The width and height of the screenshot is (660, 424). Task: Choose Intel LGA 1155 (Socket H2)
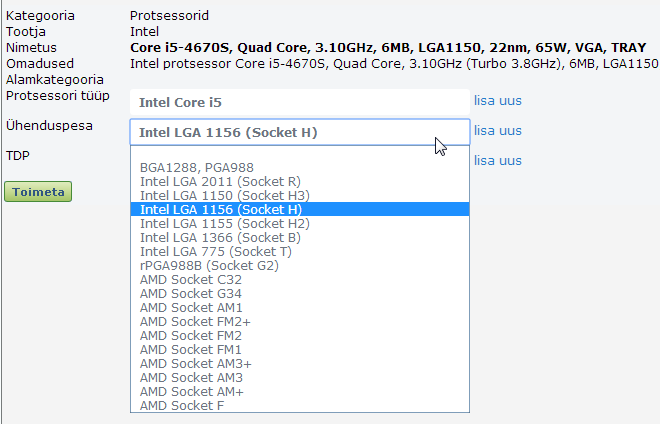click(x=300, y=223)
